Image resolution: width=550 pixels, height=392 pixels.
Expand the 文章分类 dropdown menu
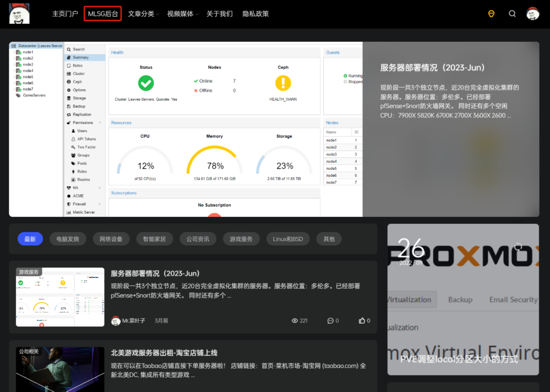tap(143, 13)
